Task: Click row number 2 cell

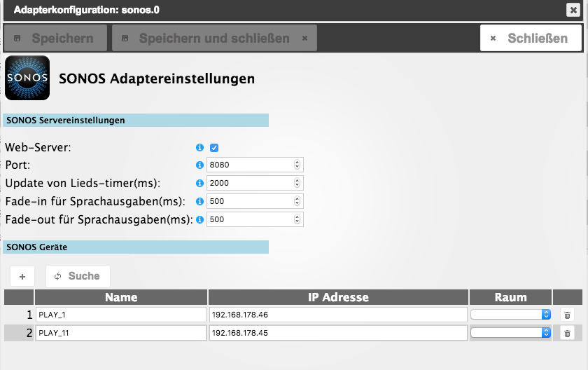Action: click(x=19, y=333)
